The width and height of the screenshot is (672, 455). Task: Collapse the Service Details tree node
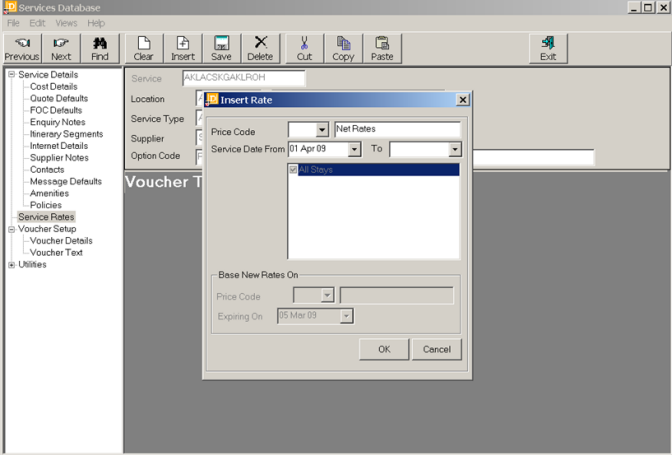click(x=11, y=75)
